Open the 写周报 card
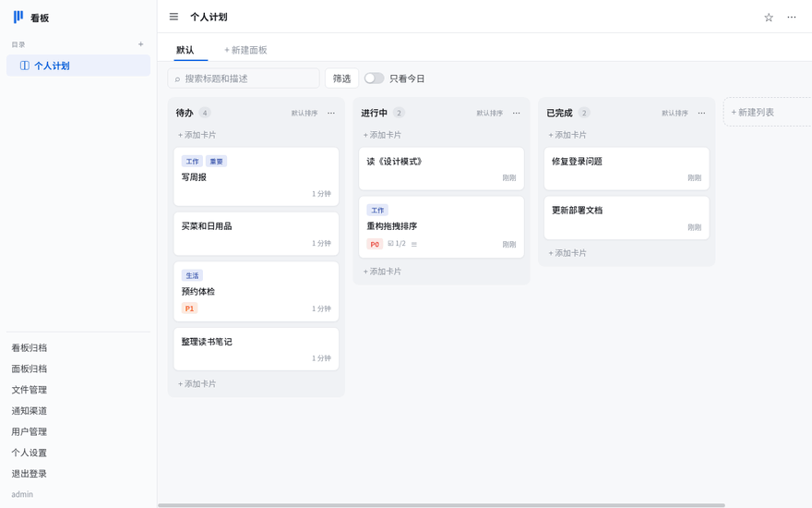 coord(257,176)
